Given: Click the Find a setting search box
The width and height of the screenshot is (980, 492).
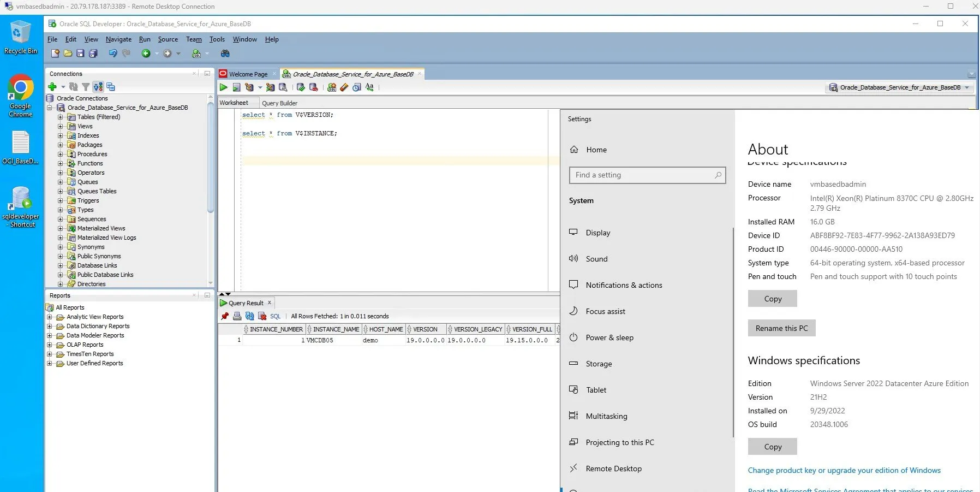Looking at the screenshot, I should pos(647,175).
